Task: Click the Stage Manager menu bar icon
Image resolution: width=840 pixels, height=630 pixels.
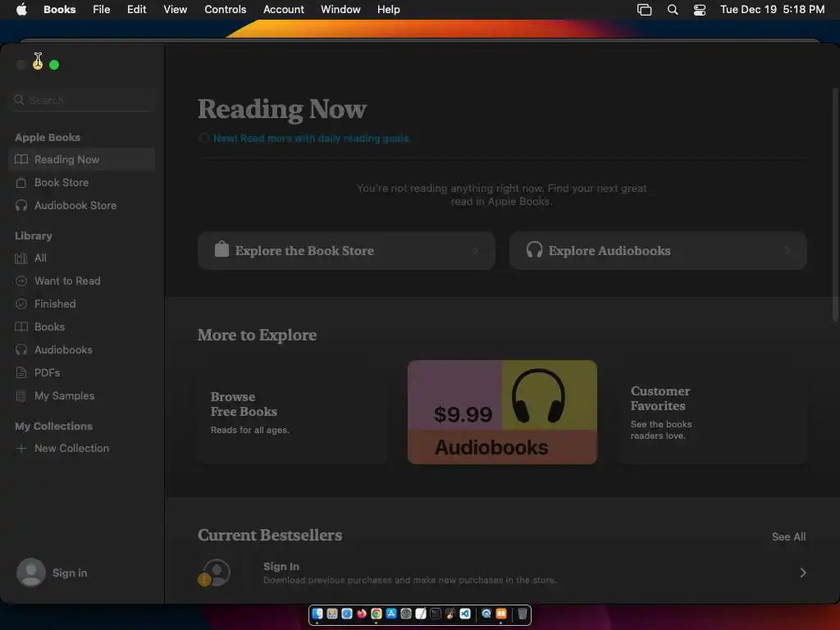Action: 644,10
